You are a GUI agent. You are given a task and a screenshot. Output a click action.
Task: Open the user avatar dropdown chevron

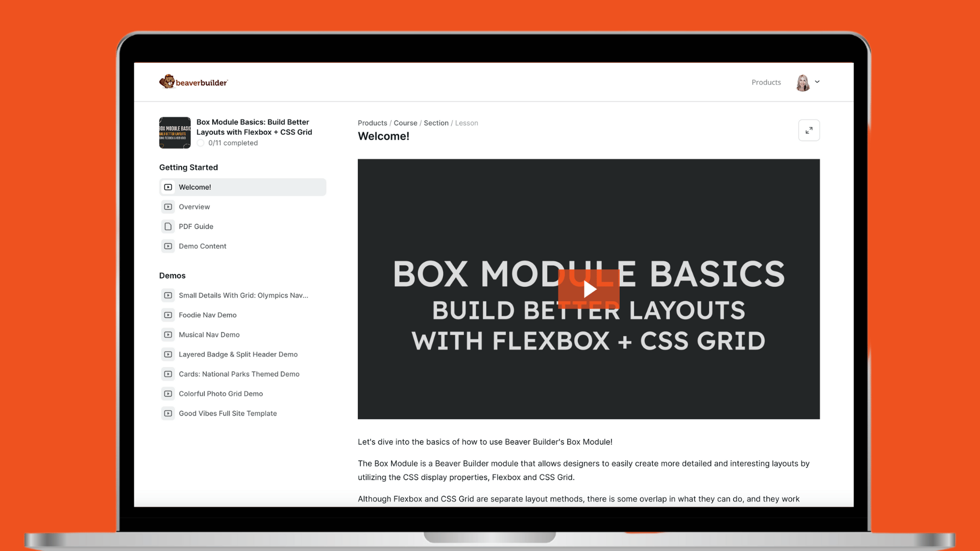coord(817,82)
